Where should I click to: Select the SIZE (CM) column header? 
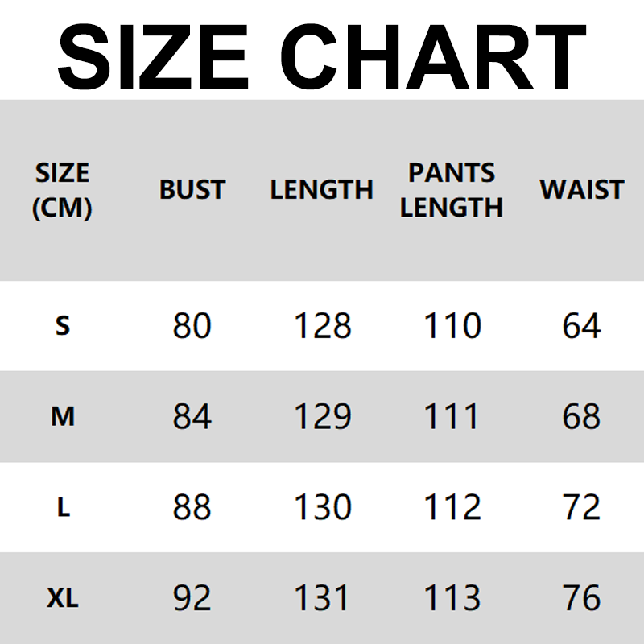click(63, 190)
